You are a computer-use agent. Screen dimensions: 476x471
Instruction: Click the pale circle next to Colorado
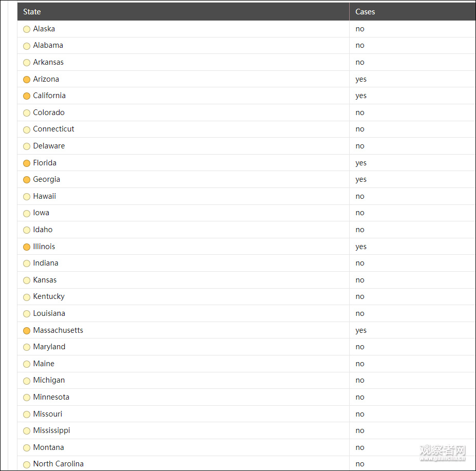27,113
